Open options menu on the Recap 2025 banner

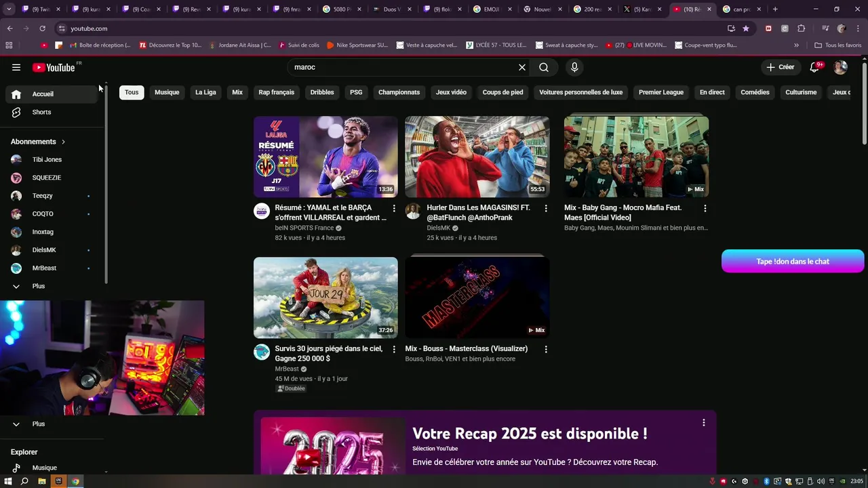703,422
